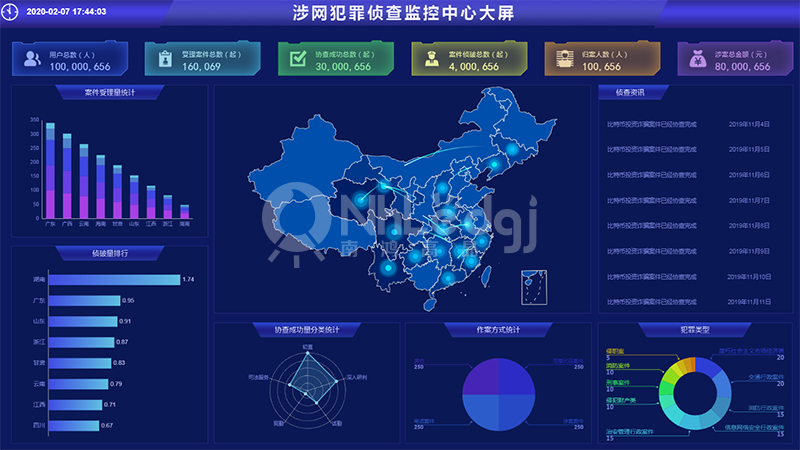Click the 司法服务 radar axis label

click(x=258, y=378)
